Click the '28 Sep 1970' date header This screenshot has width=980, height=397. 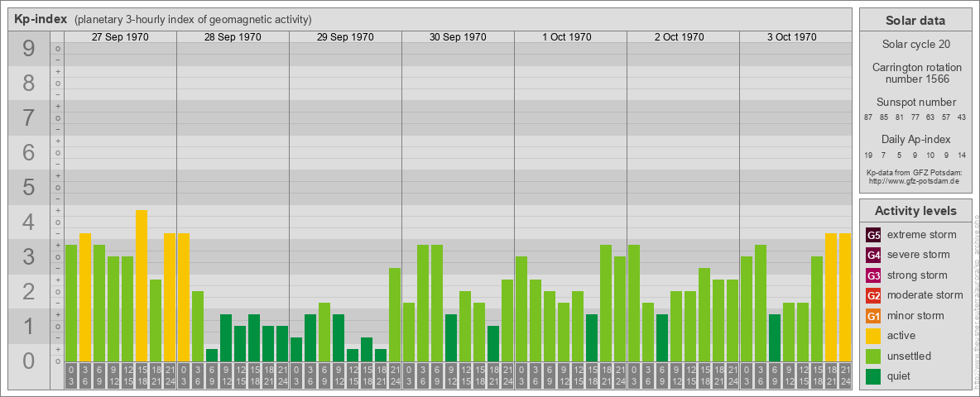[233, 37]
